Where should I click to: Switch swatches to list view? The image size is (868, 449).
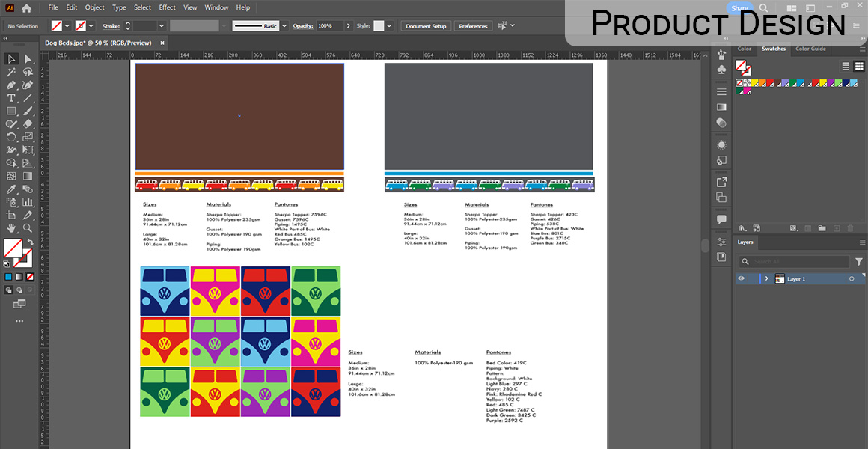click(x=846, y=66)
